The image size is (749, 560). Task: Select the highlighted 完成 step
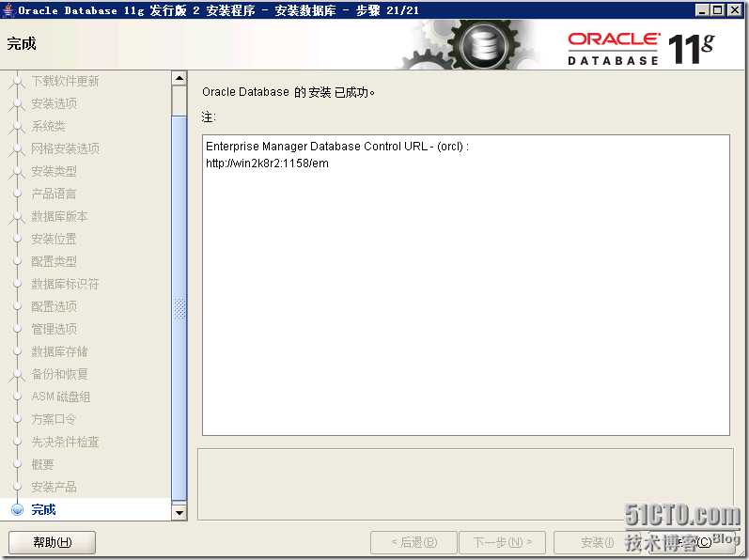point(43,510)
